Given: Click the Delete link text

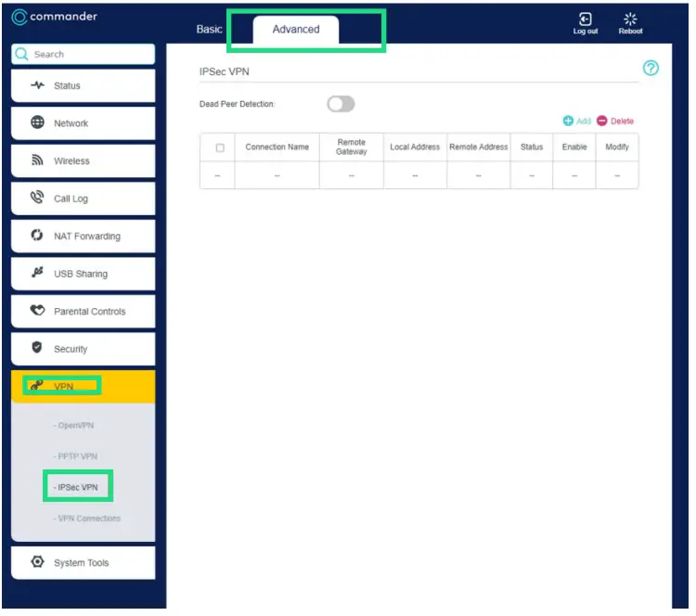Looking at the screenshot, I should 623,122.
